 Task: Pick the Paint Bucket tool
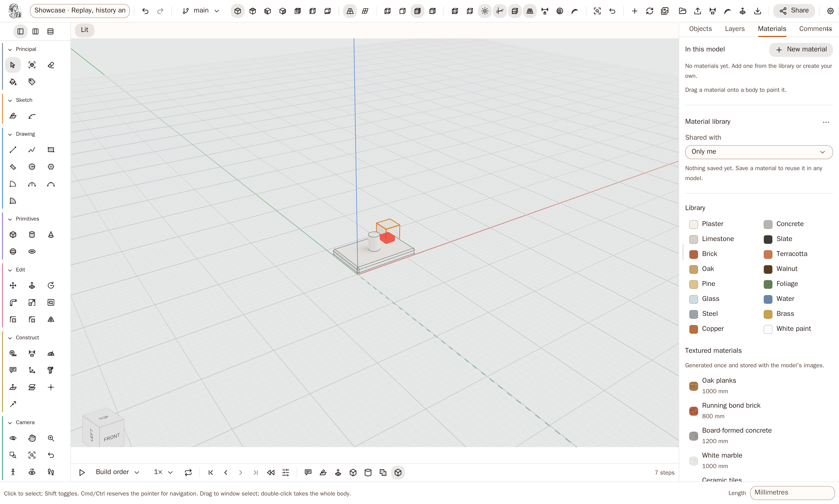(x=13, y=82)
